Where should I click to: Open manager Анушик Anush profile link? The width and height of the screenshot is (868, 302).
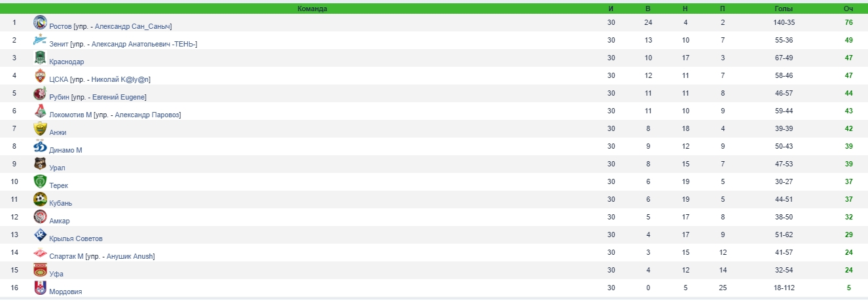(130, 256)
